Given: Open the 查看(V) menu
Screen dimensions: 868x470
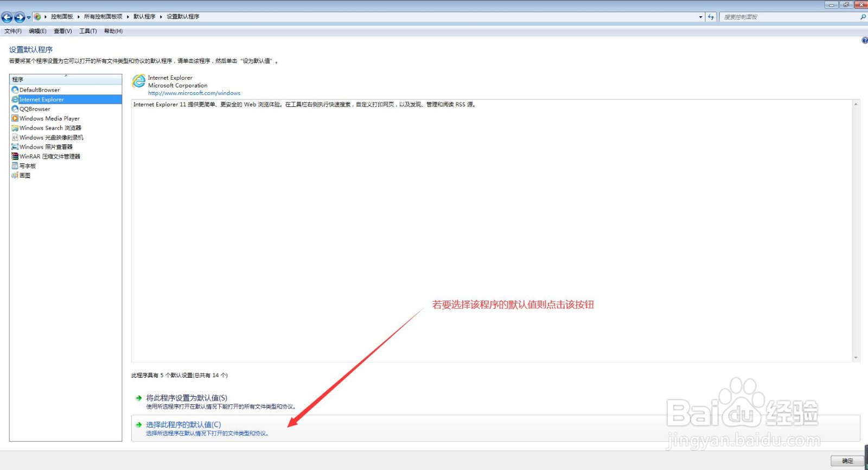Looking at the screenshot, I should [x=63, y=31].
